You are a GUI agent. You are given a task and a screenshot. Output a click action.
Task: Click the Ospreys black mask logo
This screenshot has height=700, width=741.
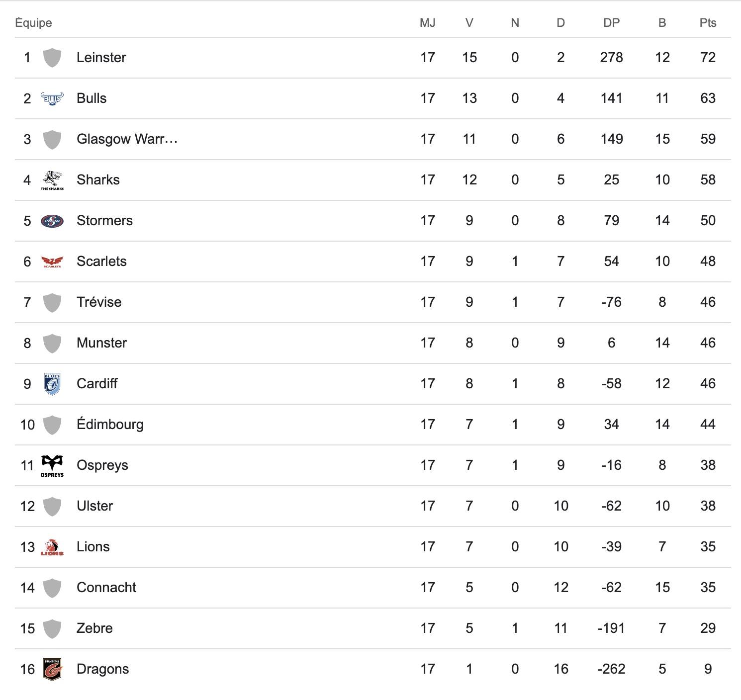(x=52, y=465)
